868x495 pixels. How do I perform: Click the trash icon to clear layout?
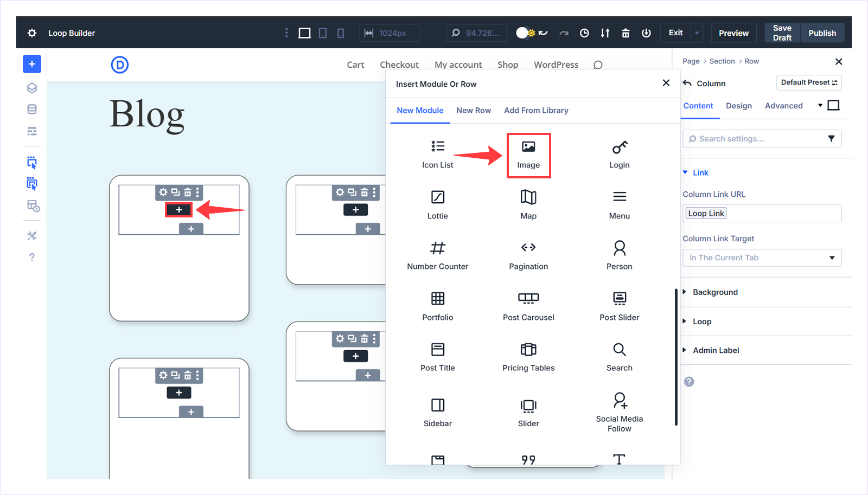tap(626, 33)
